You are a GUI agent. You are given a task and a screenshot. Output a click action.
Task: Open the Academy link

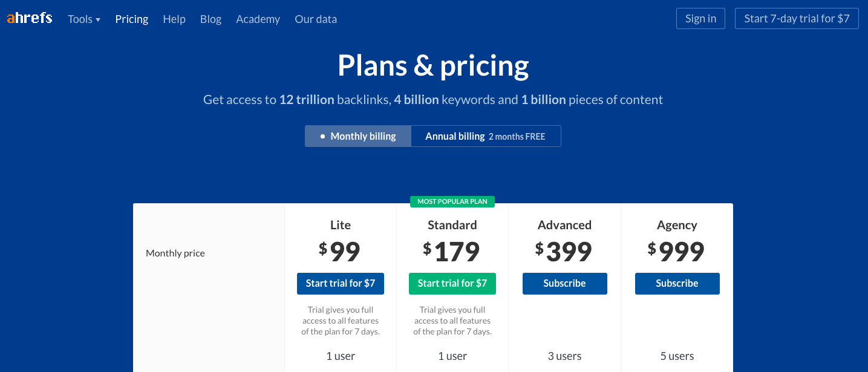258,19
